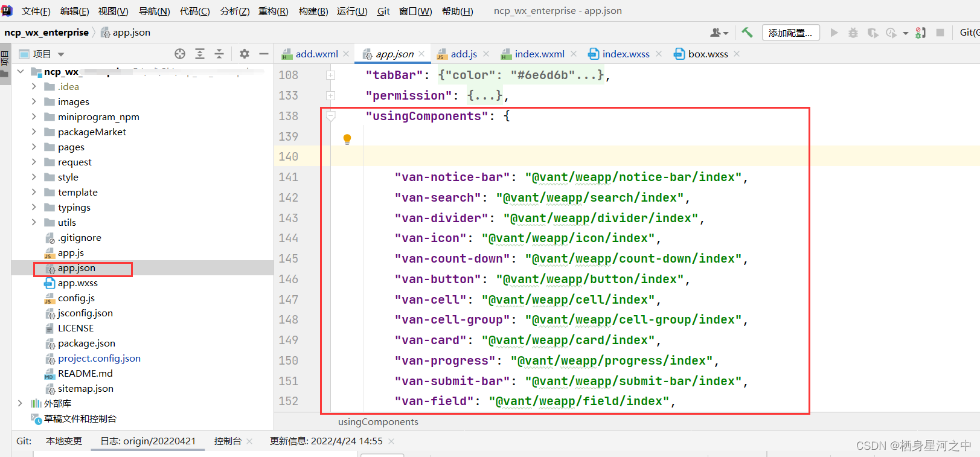The height and width of the screenshot is (457, 980).
Task: Open 本地变更 Git tab
Action: point(64,441)
